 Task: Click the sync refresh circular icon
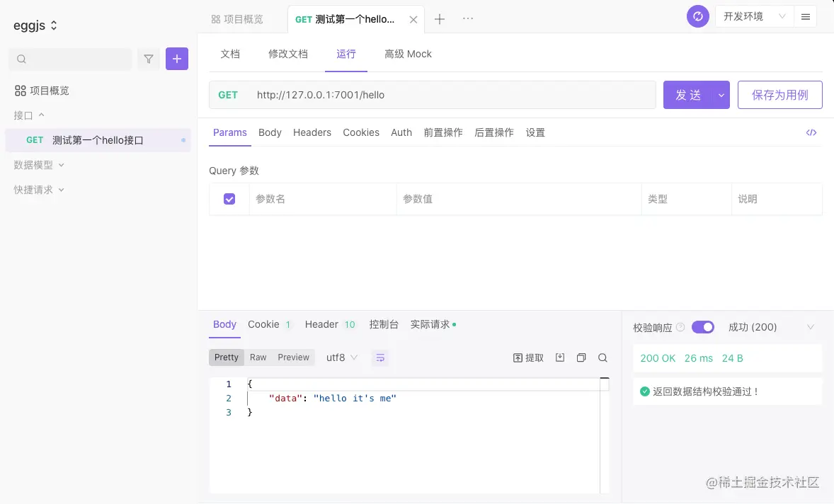(698, 16)
